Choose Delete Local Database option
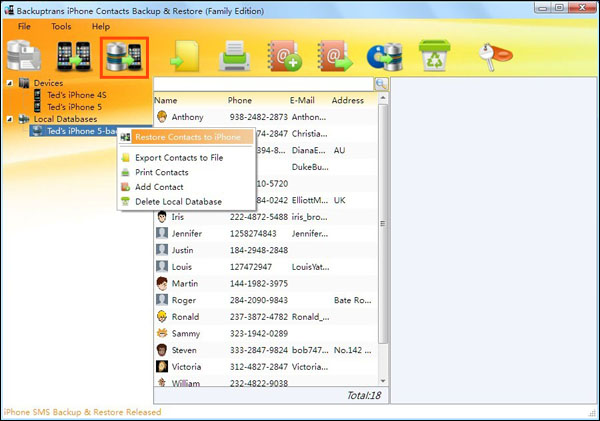This screenshot has height=421, width=600. (178, 202)
